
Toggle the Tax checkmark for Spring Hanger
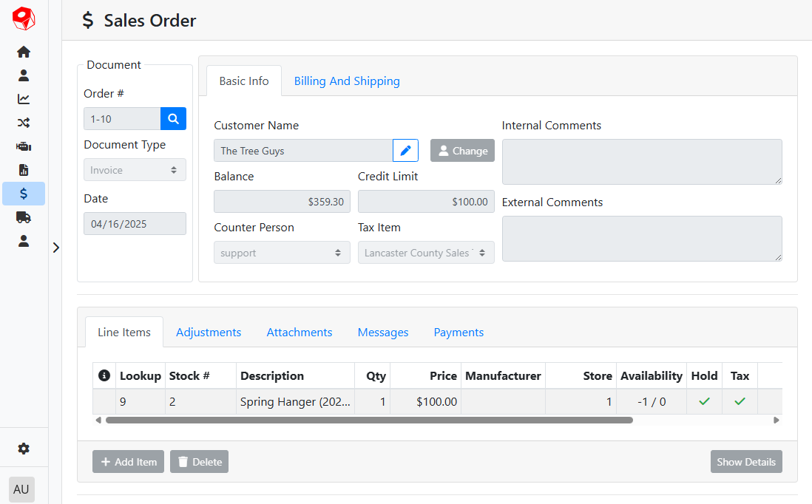[740, 401]
